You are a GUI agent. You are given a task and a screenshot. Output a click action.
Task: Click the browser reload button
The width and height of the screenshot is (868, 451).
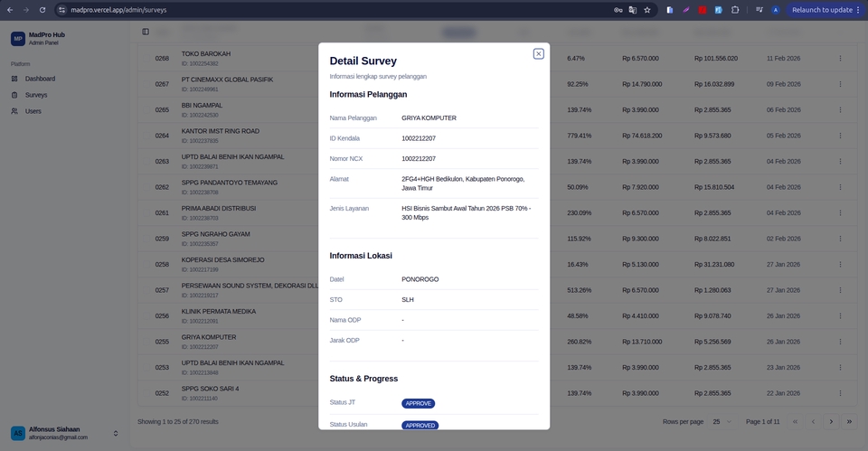coord(42,10)
